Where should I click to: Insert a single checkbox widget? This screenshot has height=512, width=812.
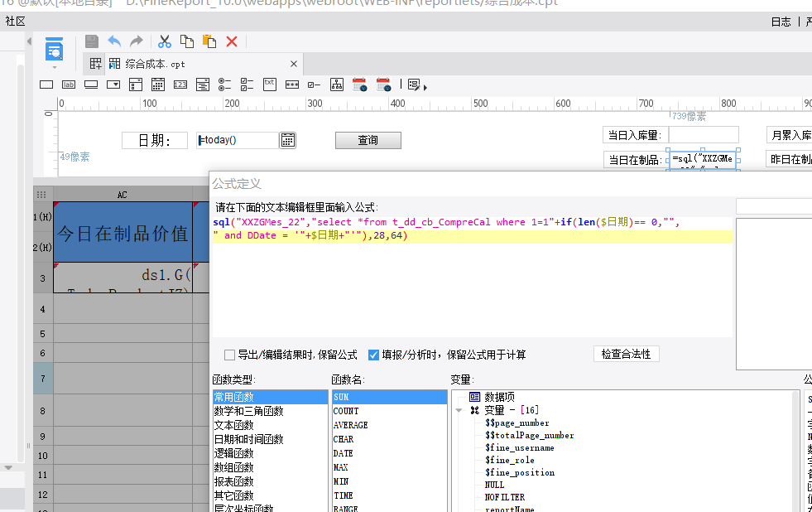(x=315, y=85)
